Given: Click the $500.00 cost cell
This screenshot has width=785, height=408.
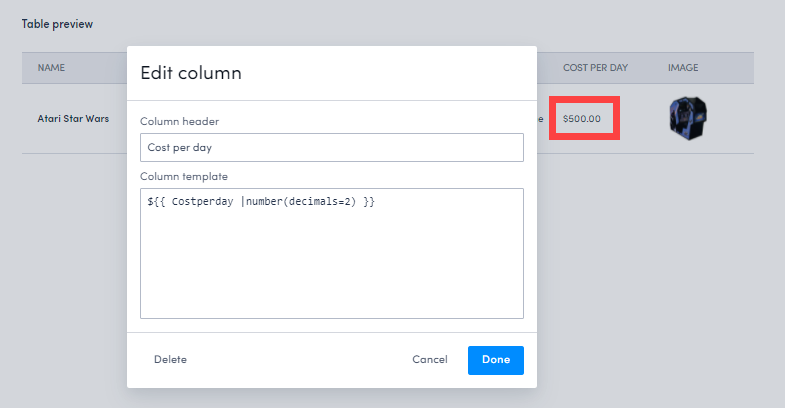Looking at the screenshot, I should 582,118.
